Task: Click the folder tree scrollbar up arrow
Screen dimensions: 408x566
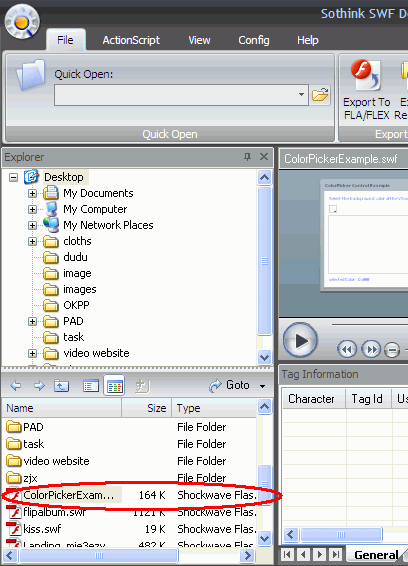Action: (x=265, y=178)
